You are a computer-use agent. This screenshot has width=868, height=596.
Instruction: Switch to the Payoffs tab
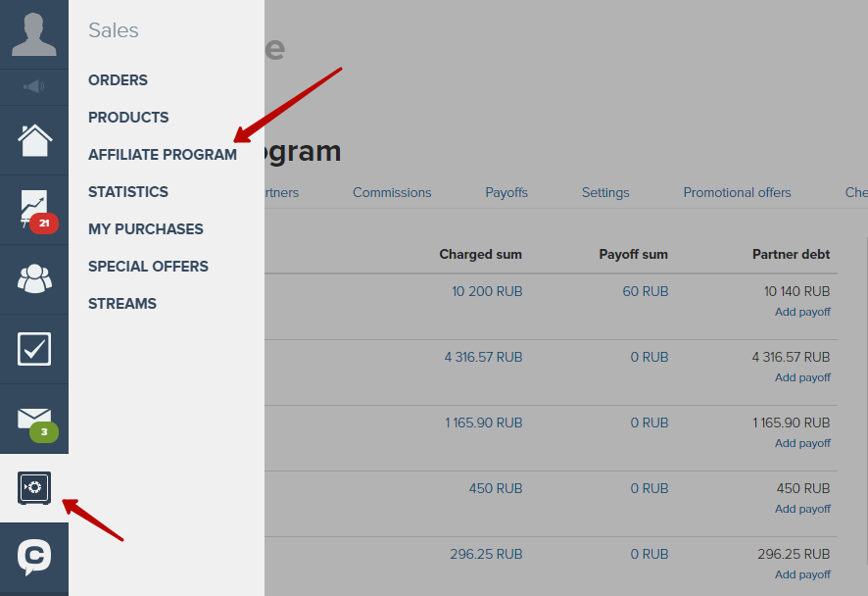pyautogui.click(x=506, y=192)
